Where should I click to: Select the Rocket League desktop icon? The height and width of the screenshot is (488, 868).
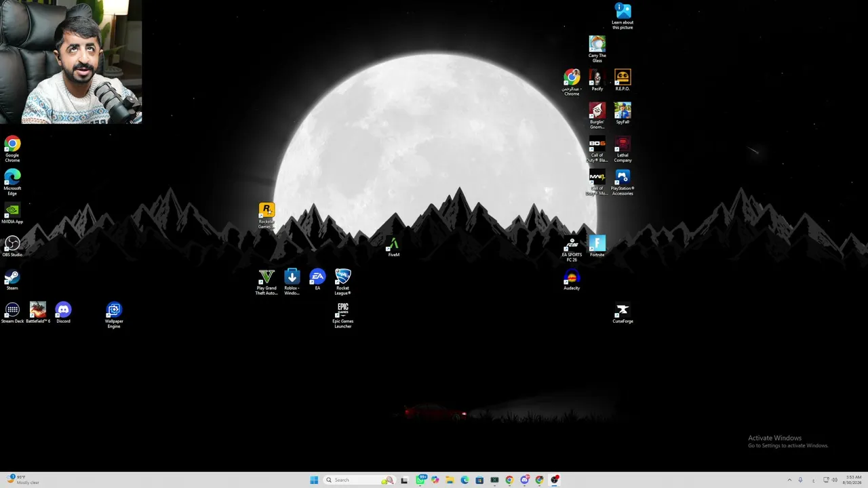coord(343,282)
